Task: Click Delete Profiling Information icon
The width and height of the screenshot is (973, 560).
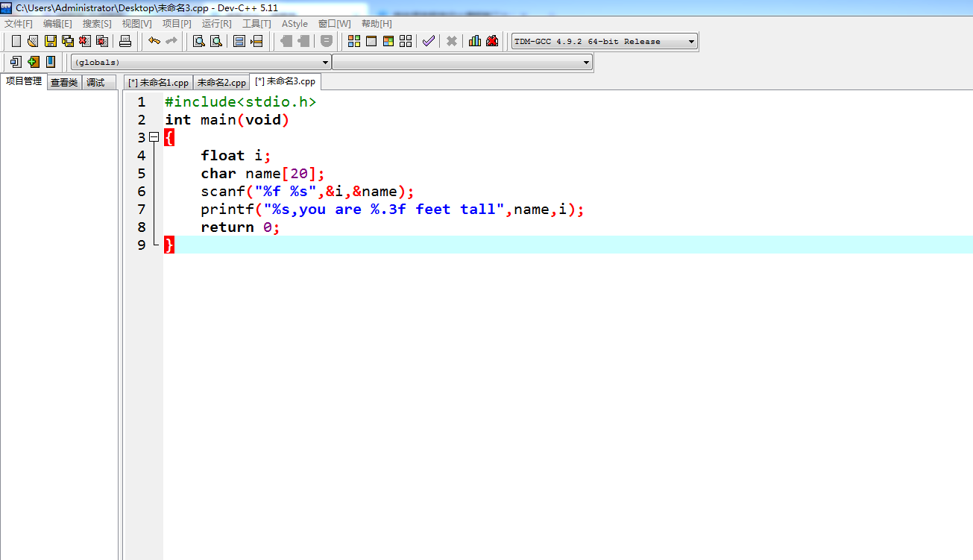Action: pyautogui.click(x=492, y=41)
